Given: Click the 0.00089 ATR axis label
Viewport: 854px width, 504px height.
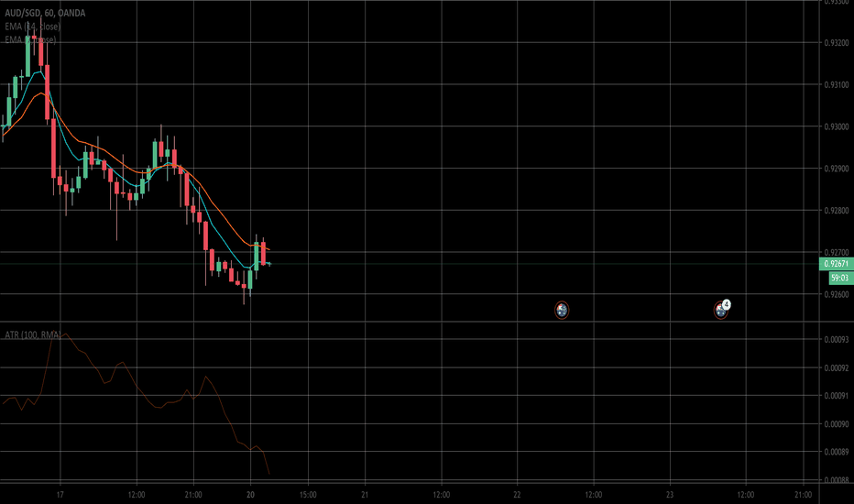Looking at the screenshot, I should point(836,452).
